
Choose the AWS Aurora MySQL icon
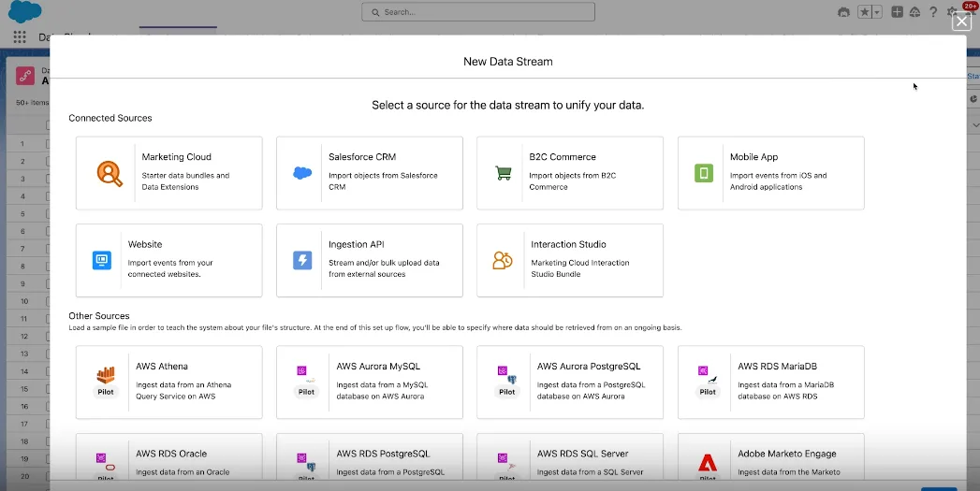306,374
